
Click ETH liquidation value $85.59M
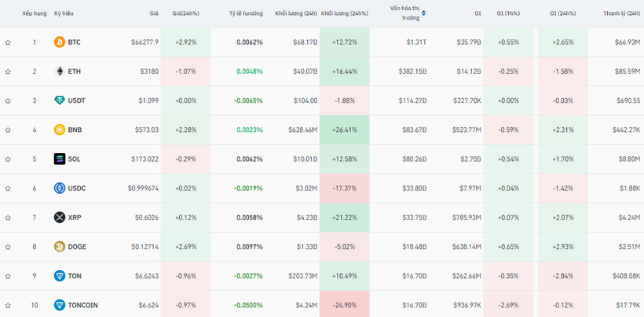point(628,71)
